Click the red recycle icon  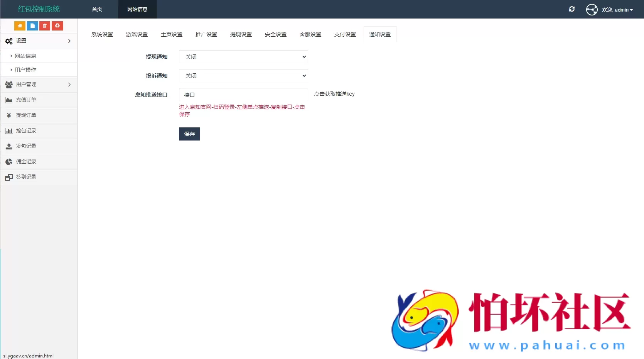(57, 26)
